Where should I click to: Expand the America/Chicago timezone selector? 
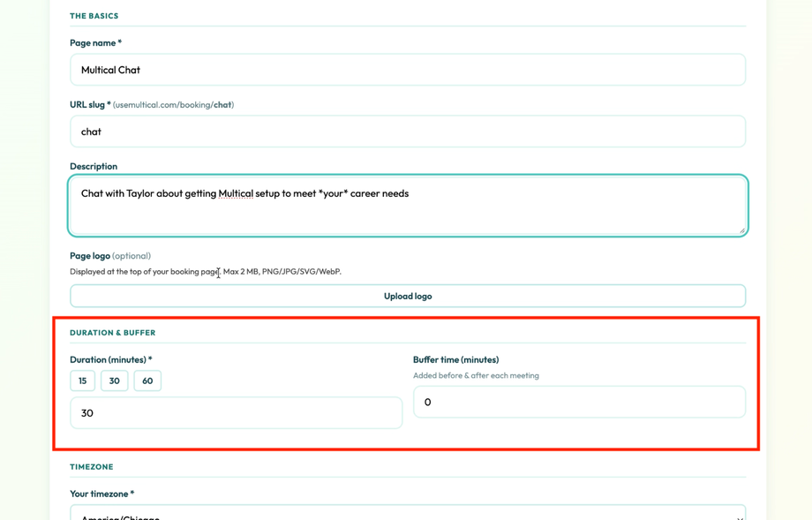[408, 515]
